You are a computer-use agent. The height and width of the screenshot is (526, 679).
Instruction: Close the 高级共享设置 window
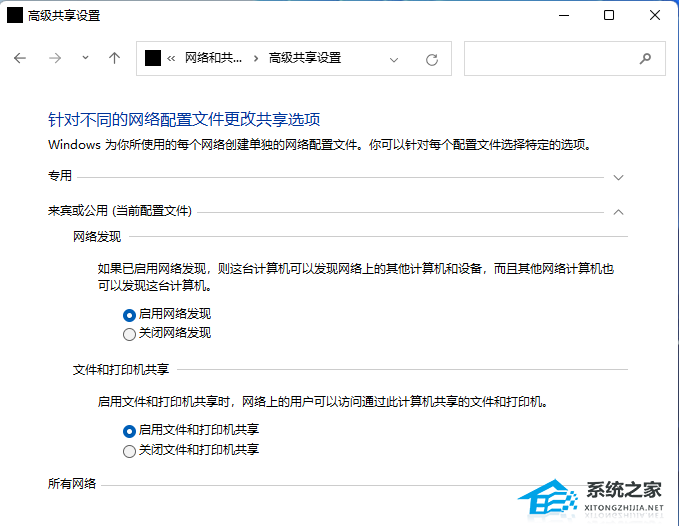tap(655, 15)
